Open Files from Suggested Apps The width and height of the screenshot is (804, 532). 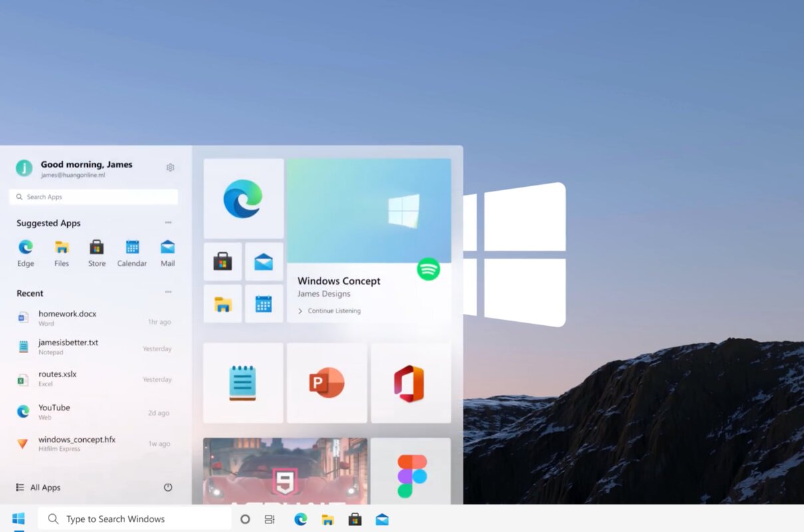tap(62, 253)
